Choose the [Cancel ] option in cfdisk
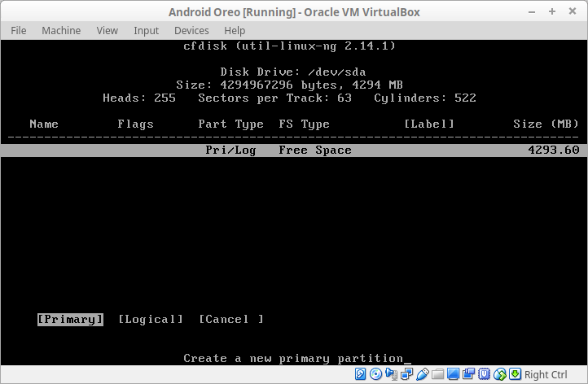 (x=231, y=319)
